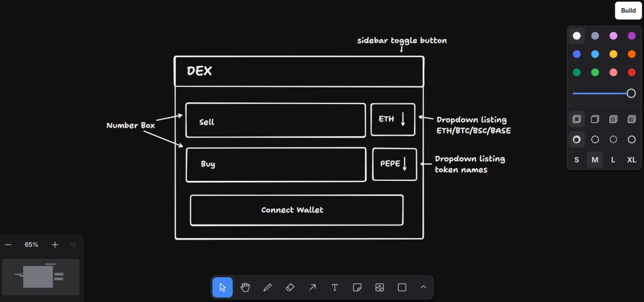Set stroke size to XL

(x=631, y=160)
